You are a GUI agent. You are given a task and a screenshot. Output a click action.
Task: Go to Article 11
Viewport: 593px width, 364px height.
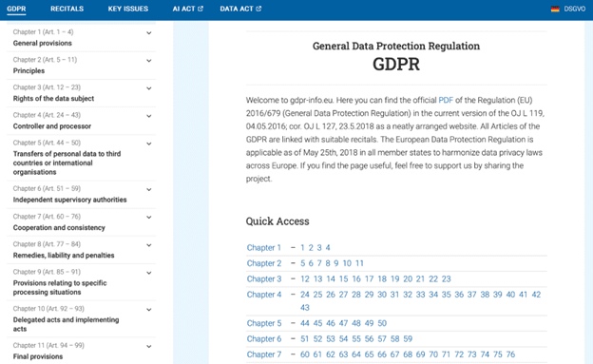coord(359,263)
